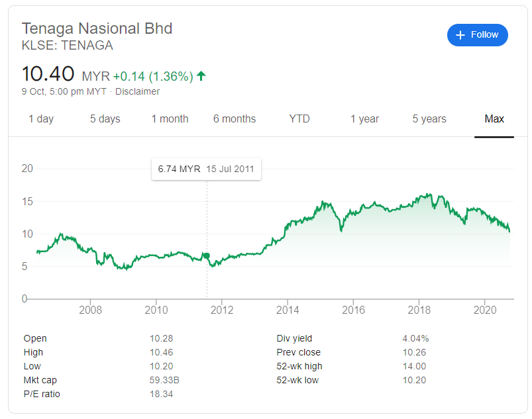Click the 15 y-axis label

pos(27,202)
